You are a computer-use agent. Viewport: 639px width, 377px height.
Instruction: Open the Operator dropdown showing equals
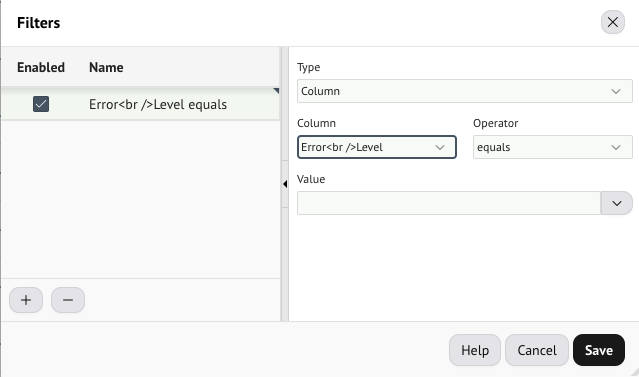(x=553, y=147)
